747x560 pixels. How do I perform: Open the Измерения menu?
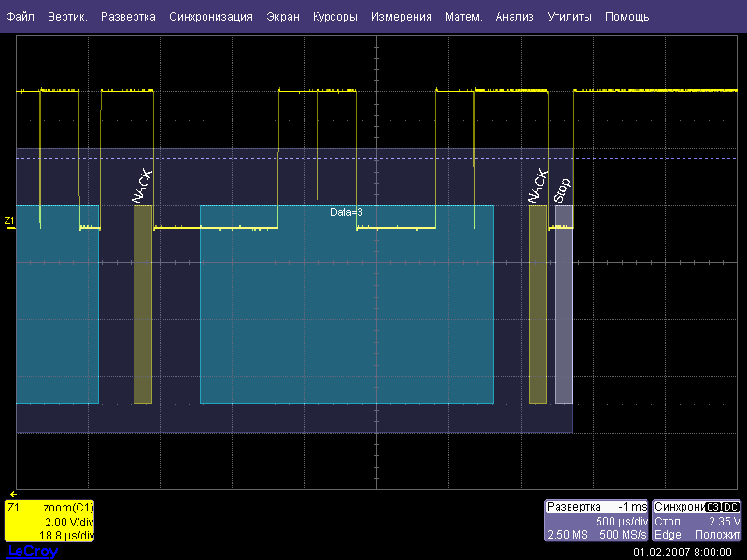click(x=402, y=17)
